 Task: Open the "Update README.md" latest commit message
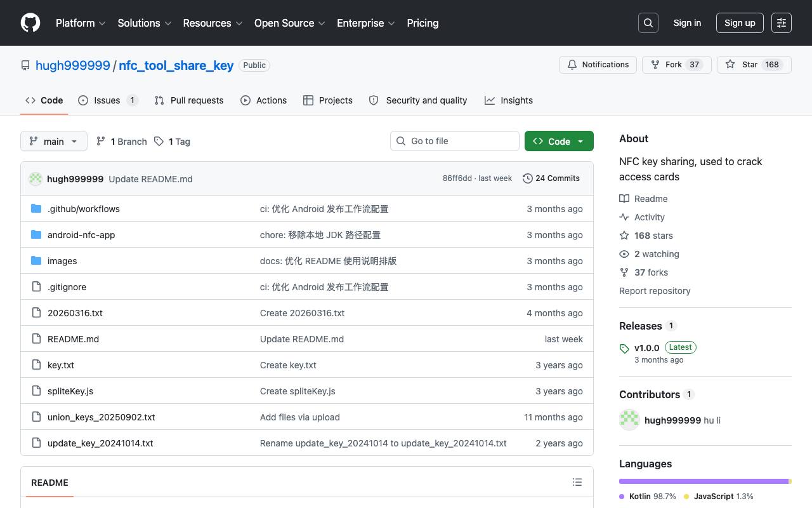click(x=150, y=179)
